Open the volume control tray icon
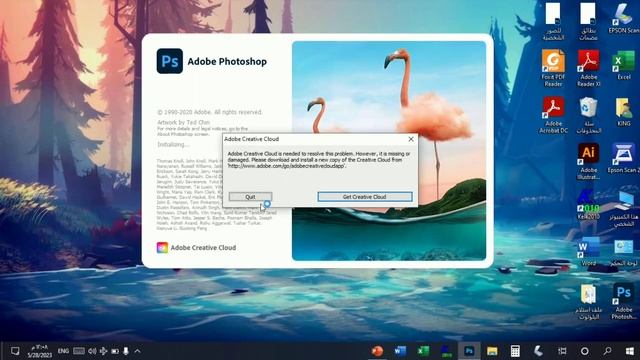 pyautogui.click(x=92, y=351)
